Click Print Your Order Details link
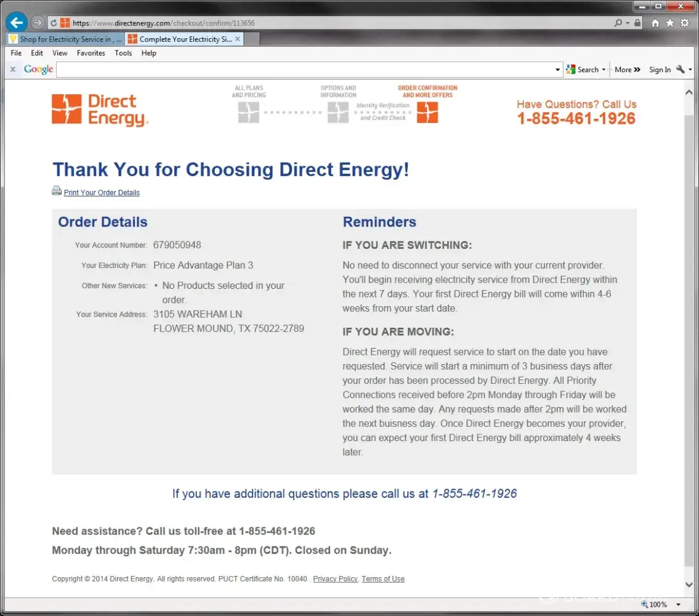This screenshot has height=616, width=699. pos(102,192)
